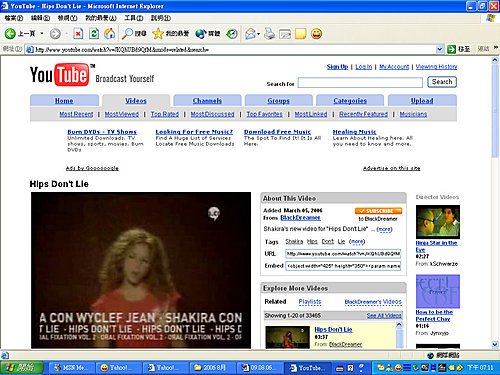Screen dimensions: 500x375
Task: Click the Shakira tag link
Action: [x=294, y=242]
